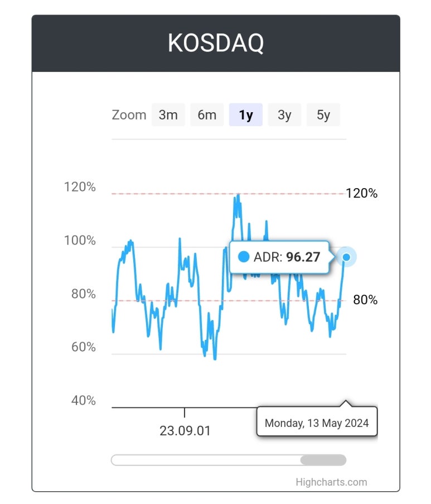Switch to the 3y zoom range
Screen dimensions: 431x504
284,115
